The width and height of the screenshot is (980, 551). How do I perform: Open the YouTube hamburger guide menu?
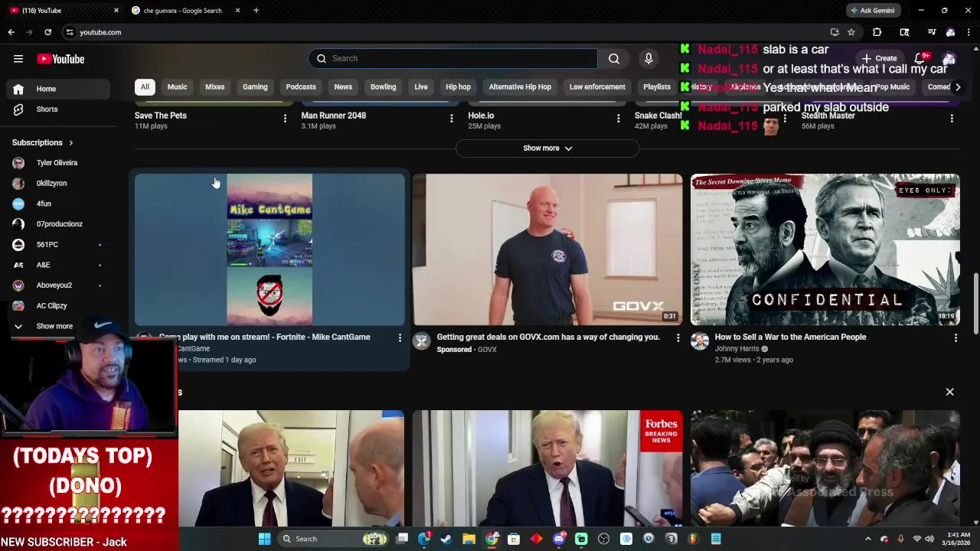click(18, 59)
